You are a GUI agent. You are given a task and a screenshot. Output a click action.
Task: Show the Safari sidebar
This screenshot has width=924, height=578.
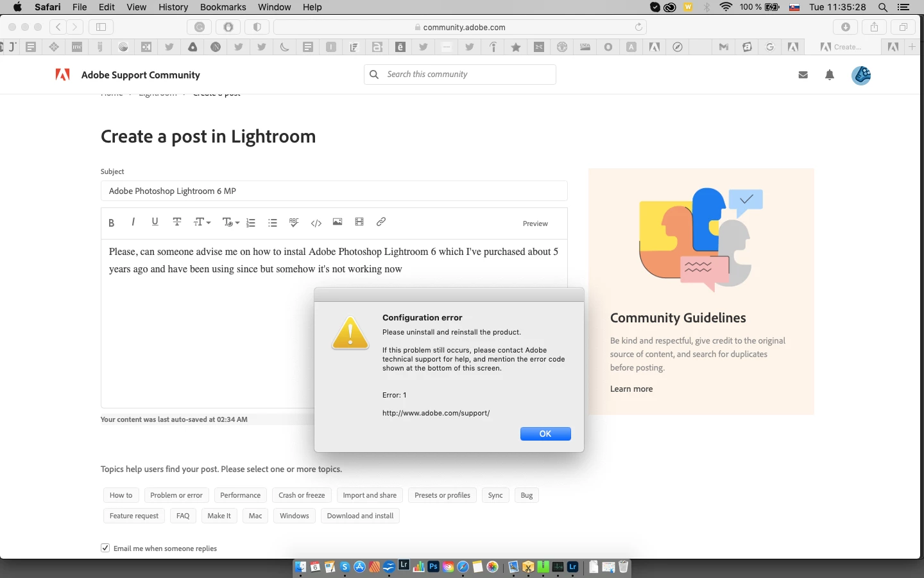(x=101, y=27)
